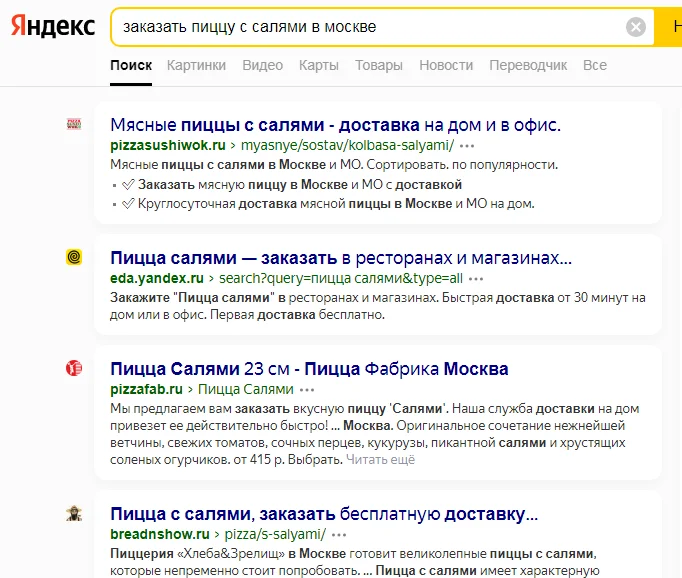Open the three-dot menu for pizzasushiwok.ru result

tap(467, 146)
